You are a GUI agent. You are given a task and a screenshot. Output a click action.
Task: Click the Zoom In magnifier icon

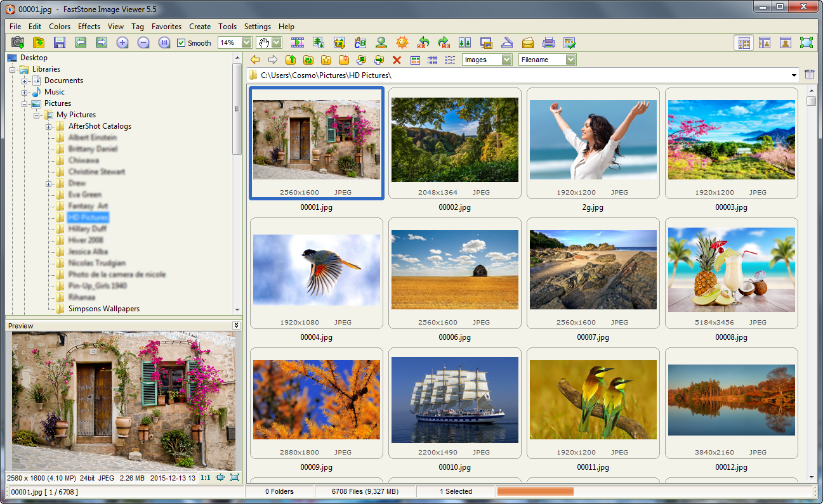(122, 42)
